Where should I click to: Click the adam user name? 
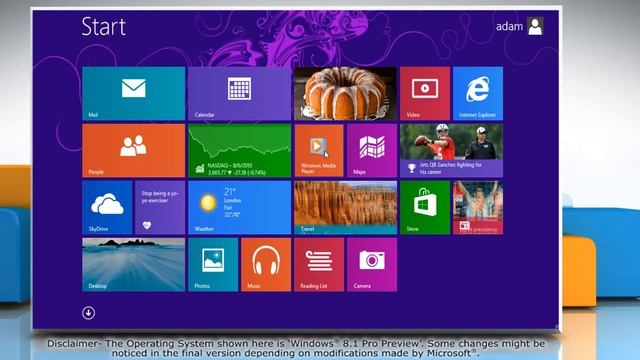coord(509,27)
